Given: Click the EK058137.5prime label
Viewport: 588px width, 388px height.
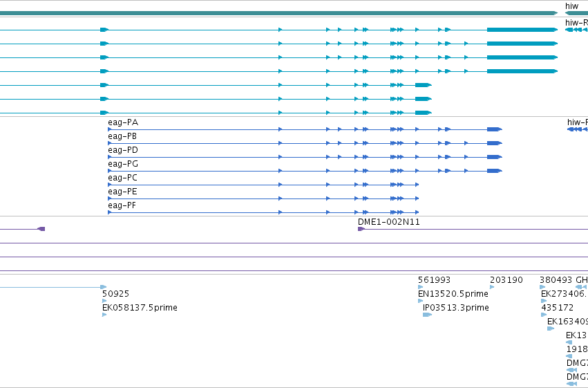Looking at the screenshot, I should 140,308.
